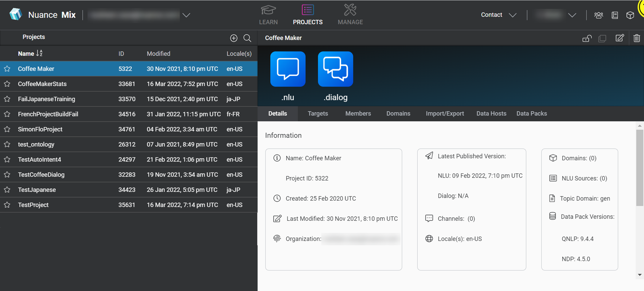Select the TestCoffeeDialog project name
This screenshot has height=291, width=644.
tap(41, 175)
